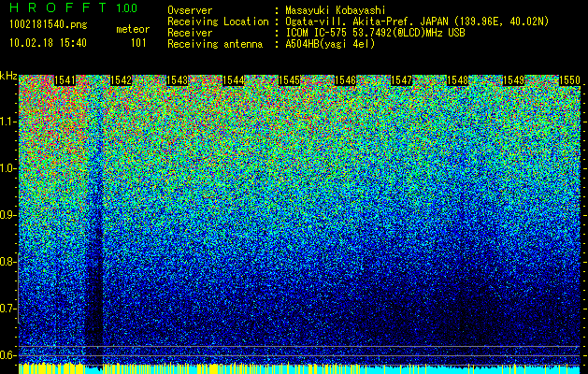Click receiver value ICOM IC-575 53.7492 MHz USB

(375, 33)
